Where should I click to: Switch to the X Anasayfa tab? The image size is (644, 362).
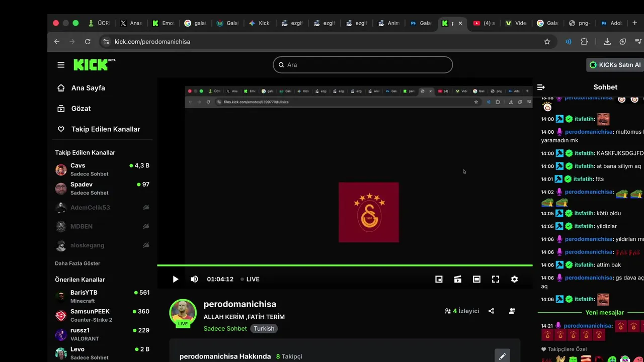coord(131,23)
